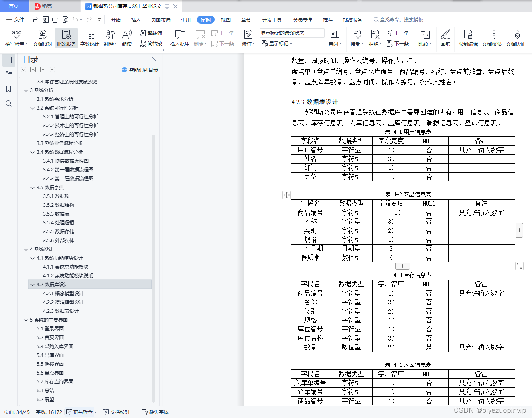Screen dimensions: 532x418
Task: Open 批改服务 in the ribbon
Action: [66, 39]
